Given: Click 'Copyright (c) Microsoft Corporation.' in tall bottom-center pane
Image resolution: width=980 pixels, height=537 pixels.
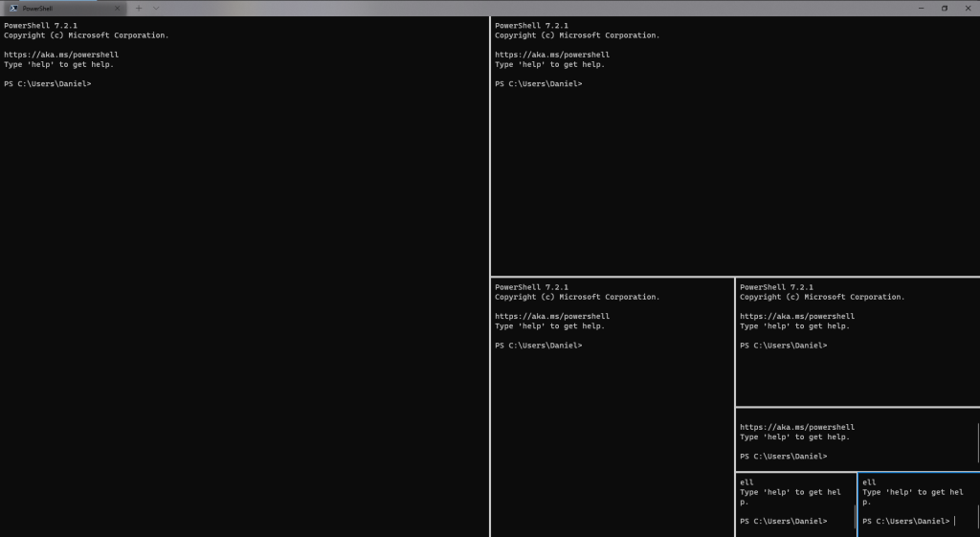Looking at the screenshot, I should pyautogui.click(x=577, y=297).
